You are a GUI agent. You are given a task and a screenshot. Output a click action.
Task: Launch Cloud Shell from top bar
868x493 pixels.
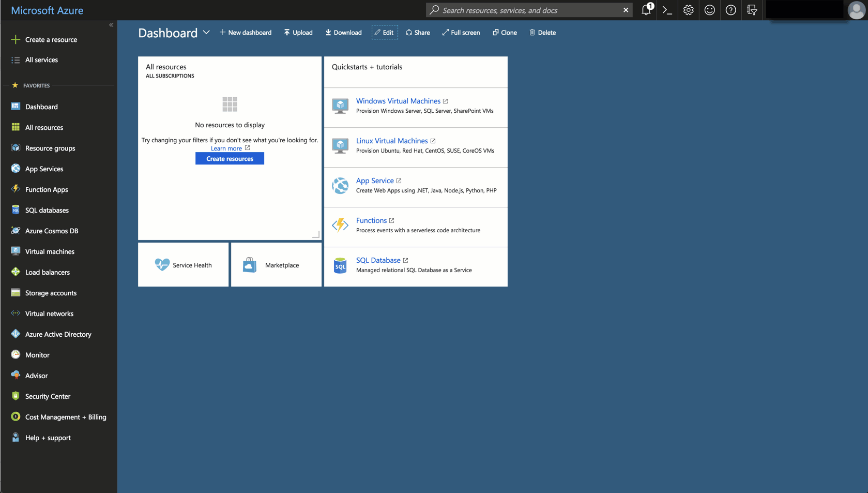(x=667, y=10)
